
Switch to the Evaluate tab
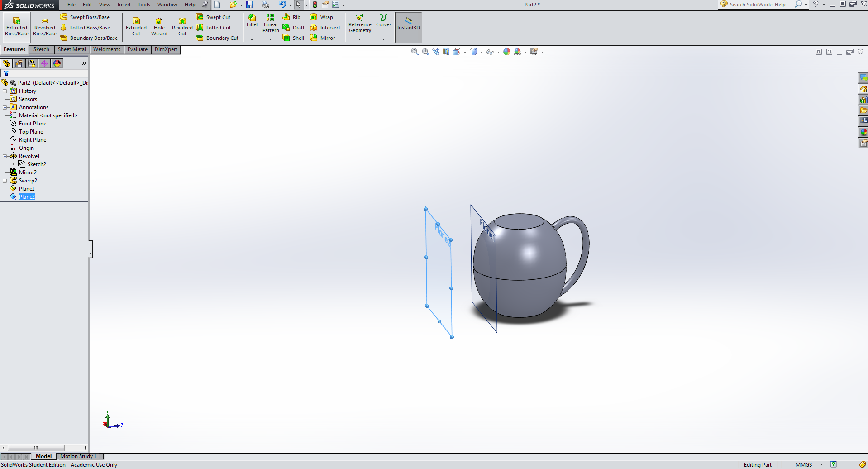[138, 49]
